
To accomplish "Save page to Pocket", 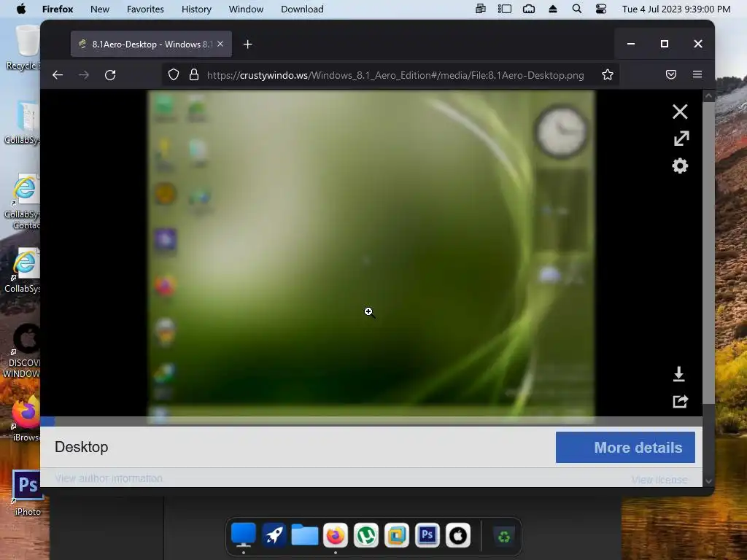I will tap(671, 75).
